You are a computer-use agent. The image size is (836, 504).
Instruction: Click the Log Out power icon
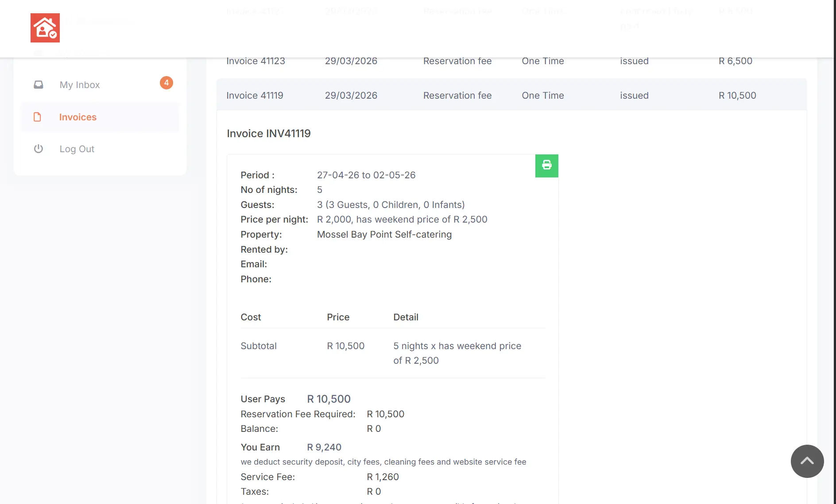tap(39, 149)
